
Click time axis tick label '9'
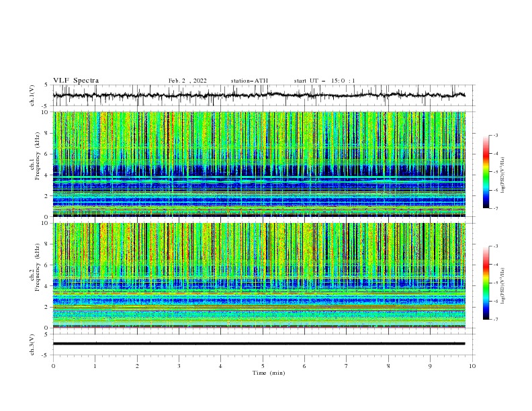[x=430, y=366]
